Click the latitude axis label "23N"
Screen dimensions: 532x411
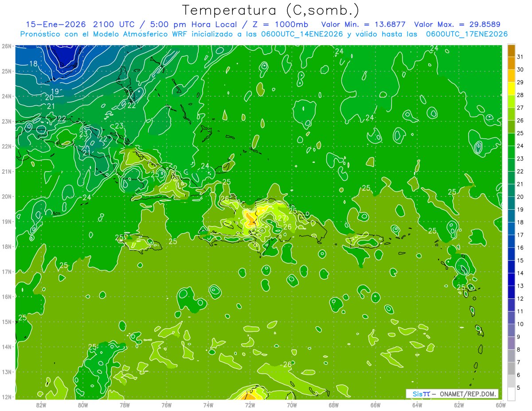point(7,121)
